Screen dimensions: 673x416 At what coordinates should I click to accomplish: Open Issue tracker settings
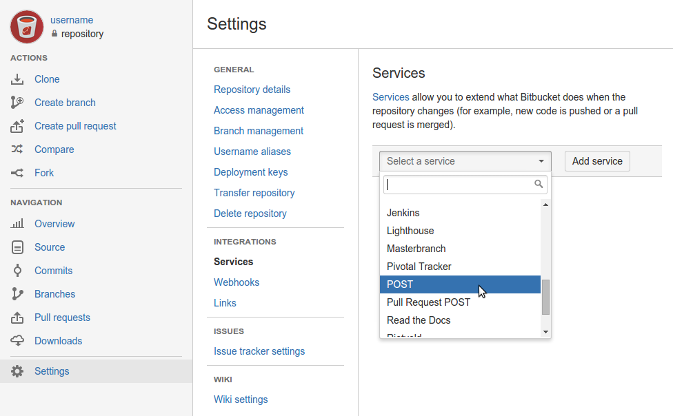click(x=259, y=351)
